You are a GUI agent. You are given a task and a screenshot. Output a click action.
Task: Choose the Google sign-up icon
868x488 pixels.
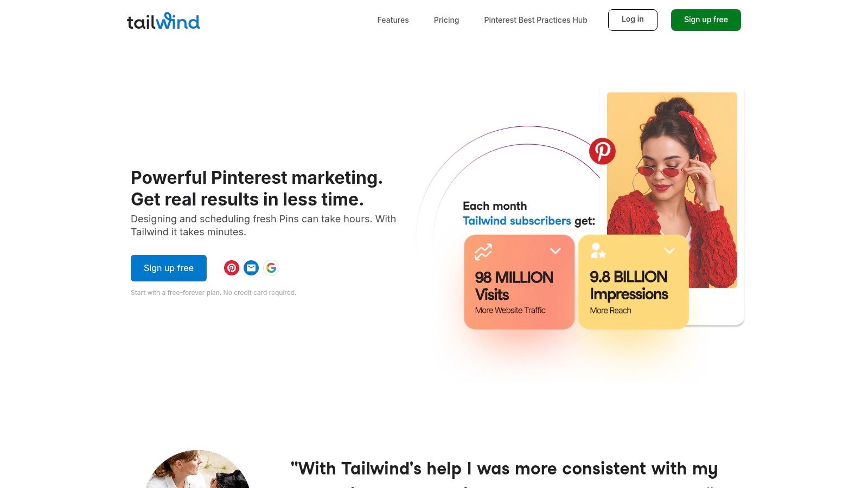point(271,268)
